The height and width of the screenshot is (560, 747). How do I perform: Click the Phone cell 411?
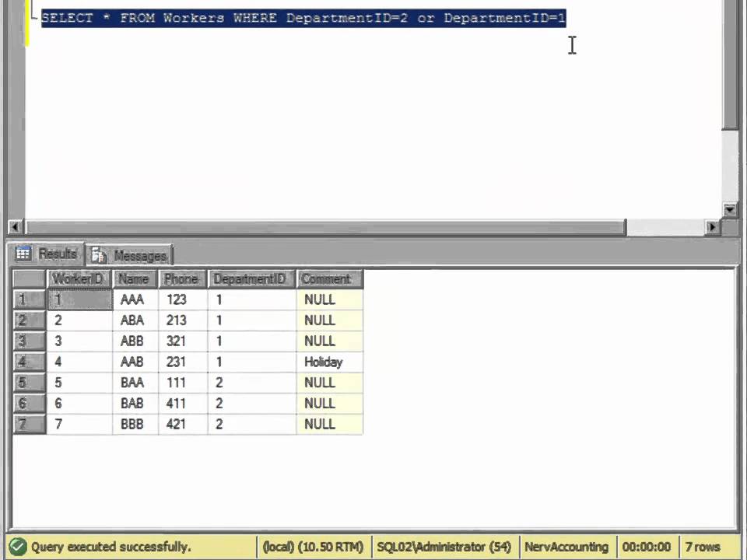point(183,404)
